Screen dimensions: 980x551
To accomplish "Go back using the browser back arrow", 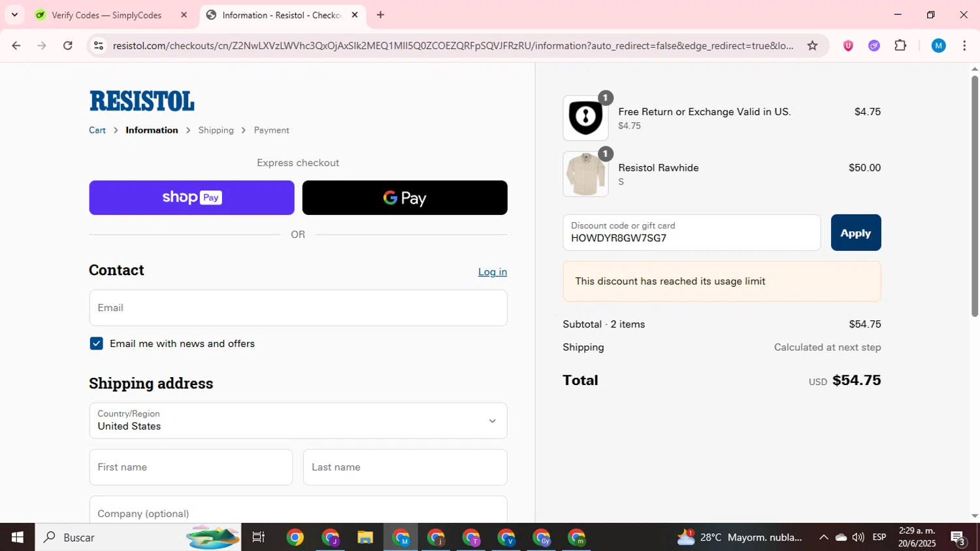I will pos(16,46).
